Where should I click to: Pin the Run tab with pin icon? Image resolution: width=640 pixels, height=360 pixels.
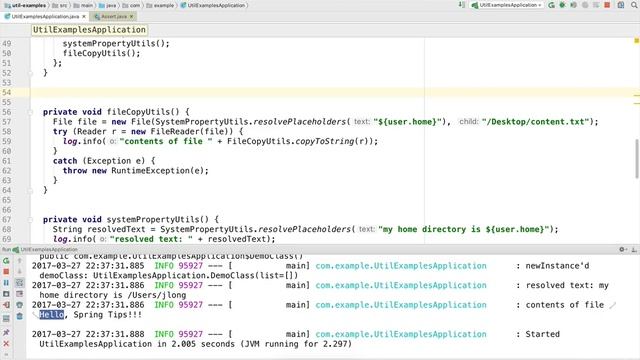(x=6, y=332)
